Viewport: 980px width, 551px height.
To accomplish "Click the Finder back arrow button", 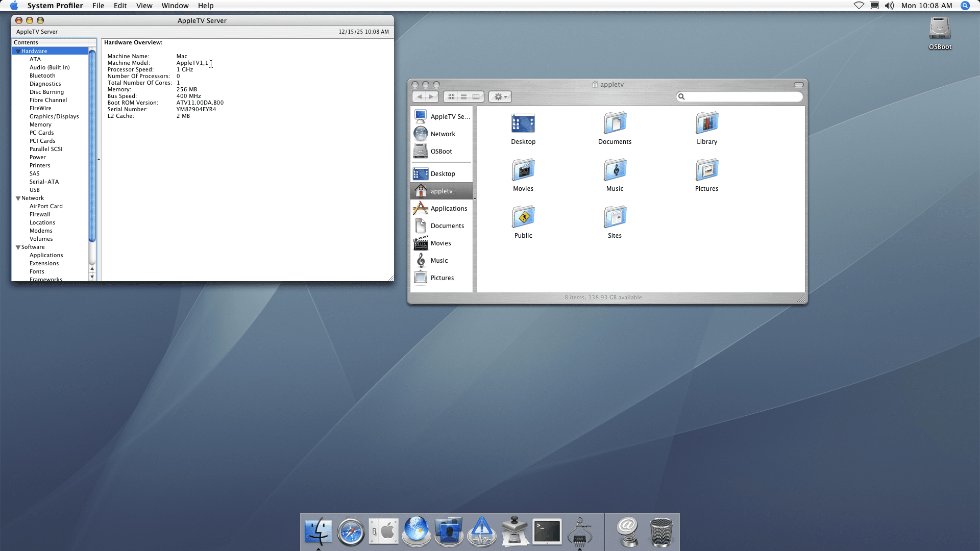I will (x=419, y=97).
